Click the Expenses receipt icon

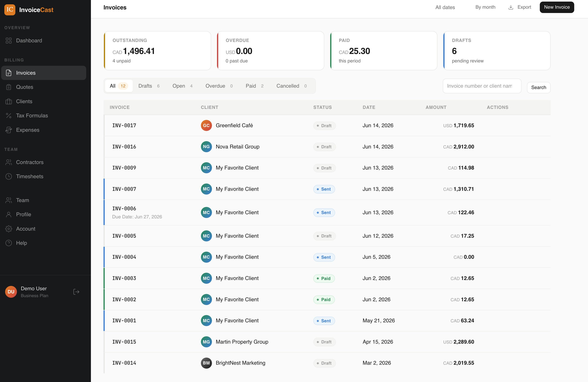click(x=9, y=130)
